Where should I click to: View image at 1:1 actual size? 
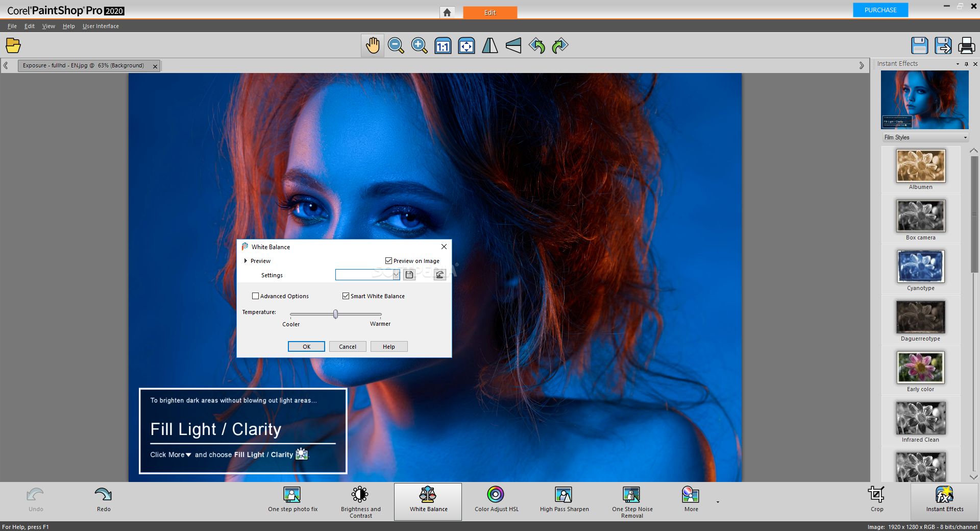tap(442, 45)
